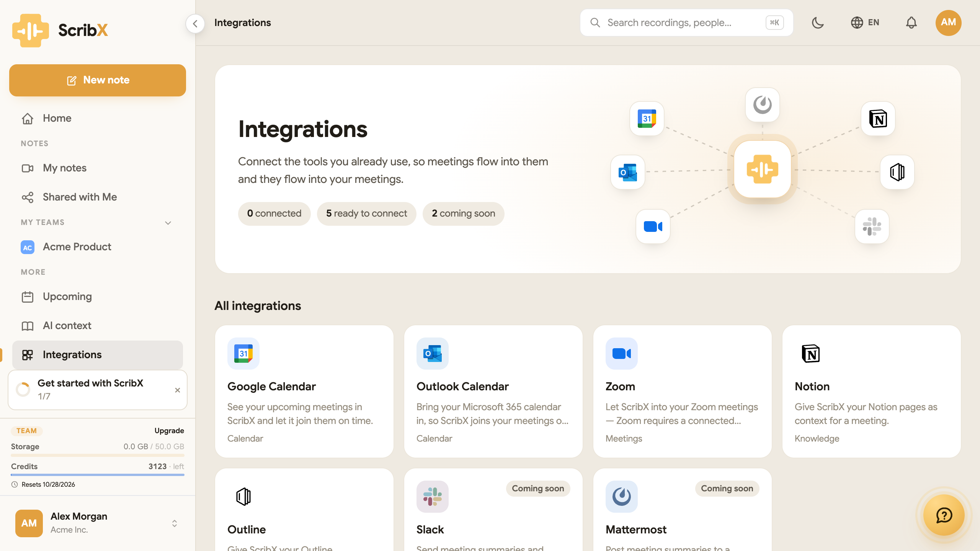
Task: Click the Notion card logo icon
Action: point(810,354)
